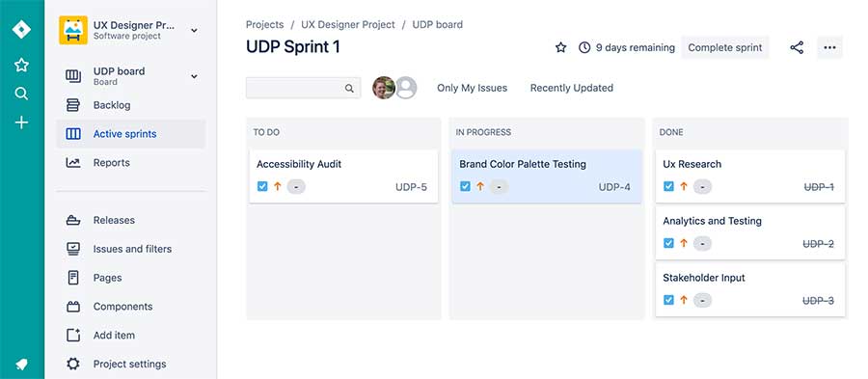Click the user photo avatar filter
Image resolution: width=868 pixels, height=379 pixels.
(384, 88)
